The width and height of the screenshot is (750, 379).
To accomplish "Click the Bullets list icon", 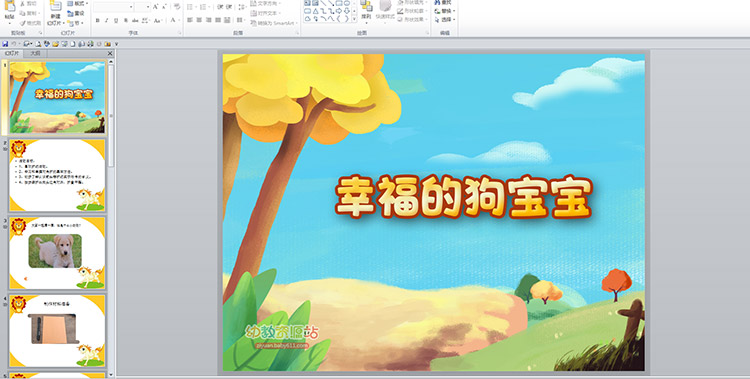I will coord(191,7).
